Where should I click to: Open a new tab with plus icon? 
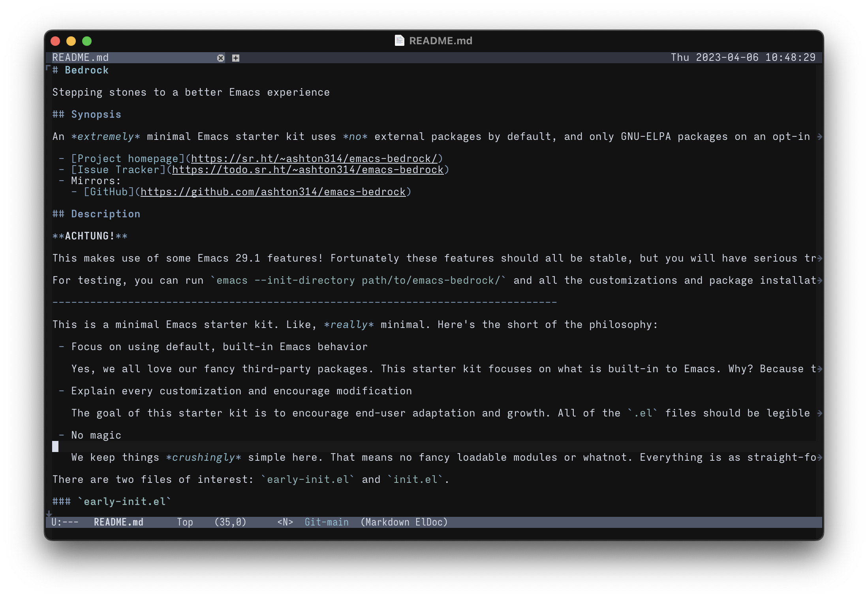pyautogui.click(x=236, y=58)
